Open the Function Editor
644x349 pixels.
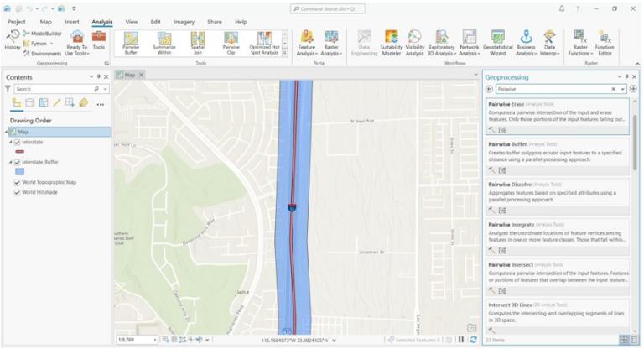(x=605, y=43)
